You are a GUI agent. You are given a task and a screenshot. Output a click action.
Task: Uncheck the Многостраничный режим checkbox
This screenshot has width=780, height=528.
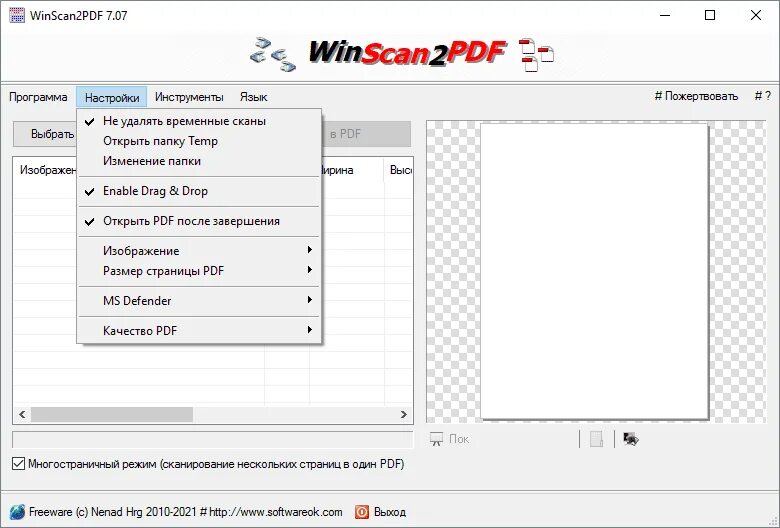coord(18,464)
